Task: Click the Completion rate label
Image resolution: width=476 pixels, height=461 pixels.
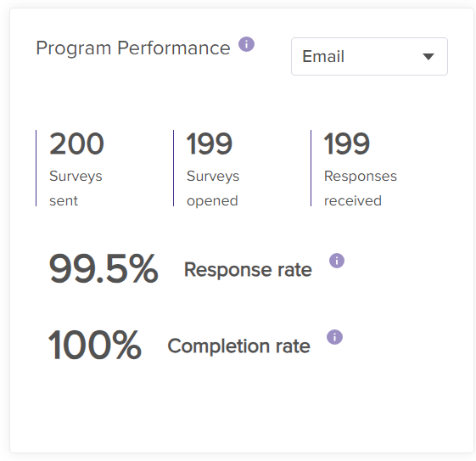Action: tap(239, 346)
